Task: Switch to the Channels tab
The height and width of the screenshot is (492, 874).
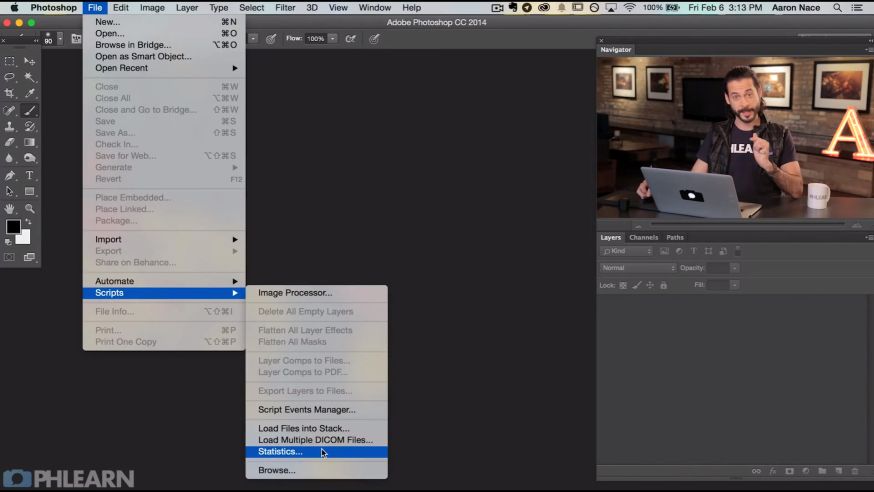Action: pos(643,237)
